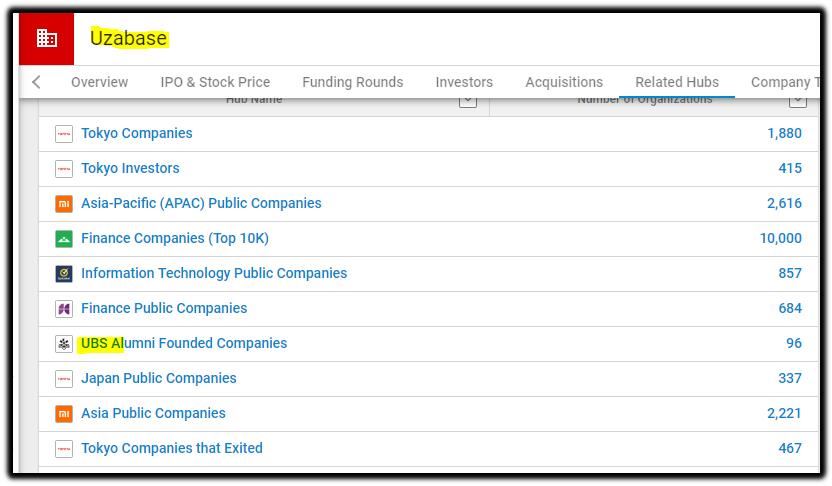Viewport: 832px width, 486px height.
Task: Switch to the Overview tab
Action: click(100, 82)
